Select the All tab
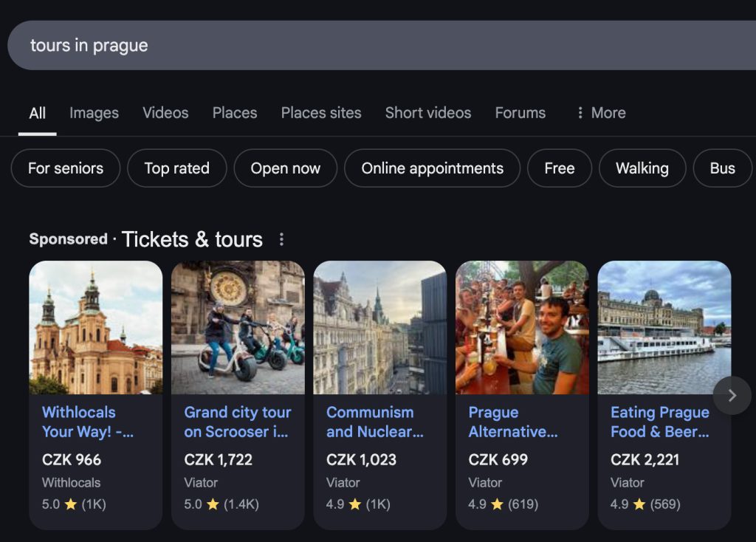 pos(37,113)
